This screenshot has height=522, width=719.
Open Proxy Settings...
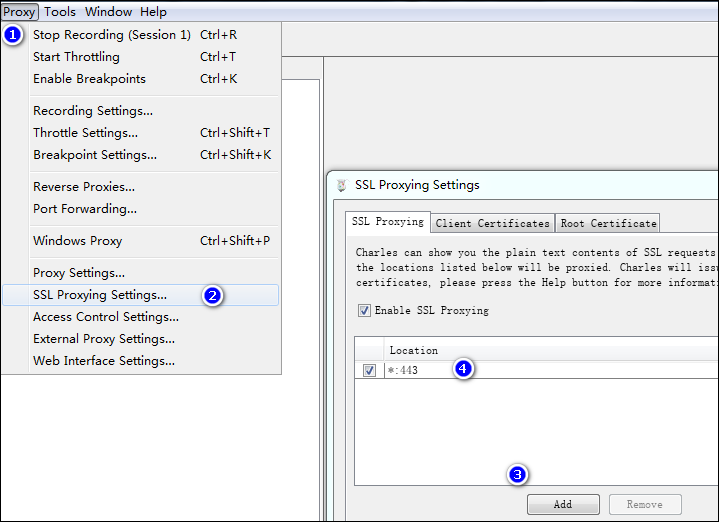pyautogui.click(x=140, y=273)
